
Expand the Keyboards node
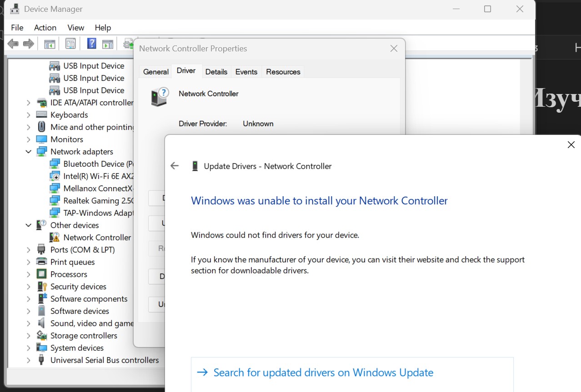tap(29, 115)
